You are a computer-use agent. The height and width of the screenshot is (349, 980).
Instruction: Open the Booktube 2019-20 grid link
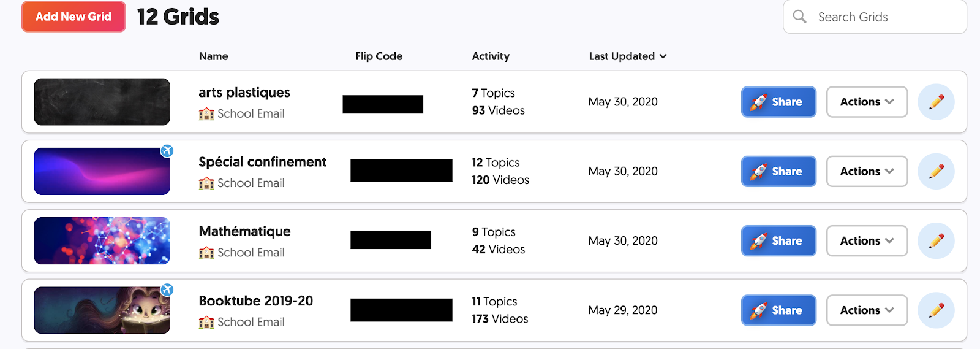pos(255,301)
